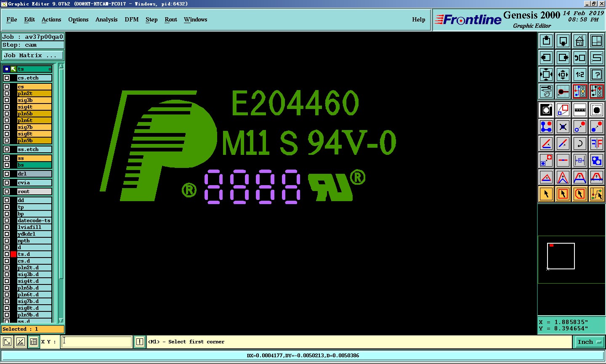This screenshot has width=606, height=364.
Task: Select the mpth layer name
Action: coord(35,241)
